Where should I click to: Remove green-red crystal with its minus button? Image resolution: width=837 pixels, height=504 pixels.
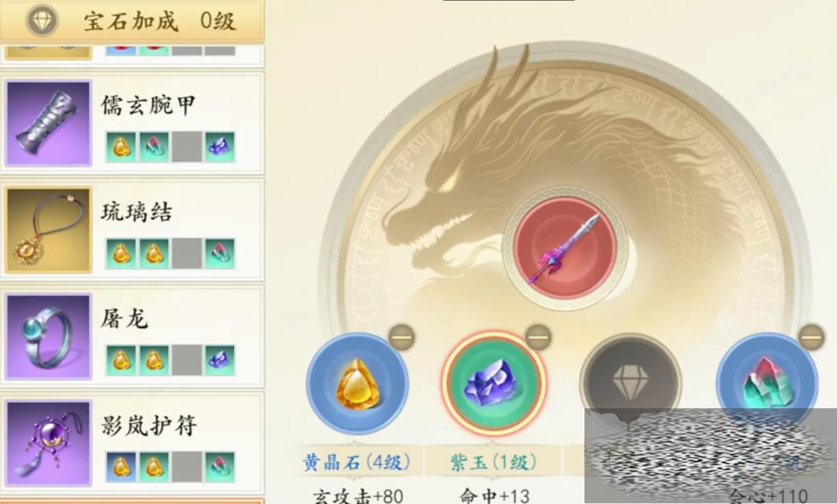coord(812,337)
